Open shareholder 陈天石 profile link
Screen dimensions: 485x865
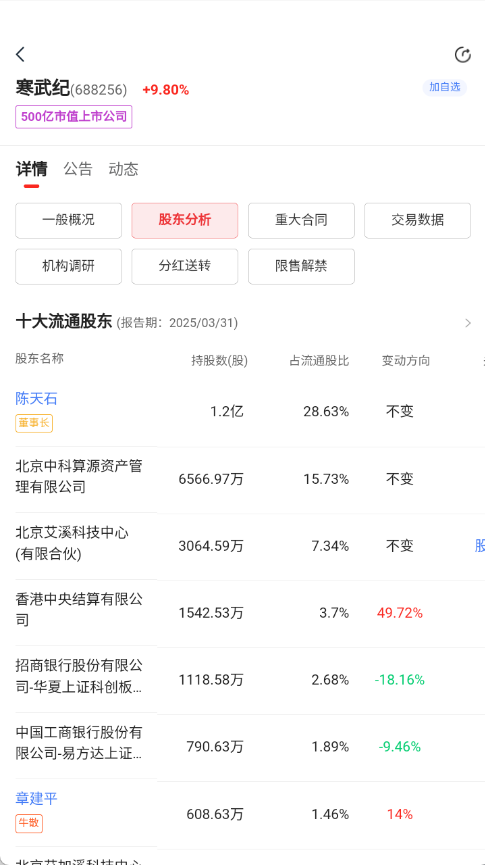(36, 398)
